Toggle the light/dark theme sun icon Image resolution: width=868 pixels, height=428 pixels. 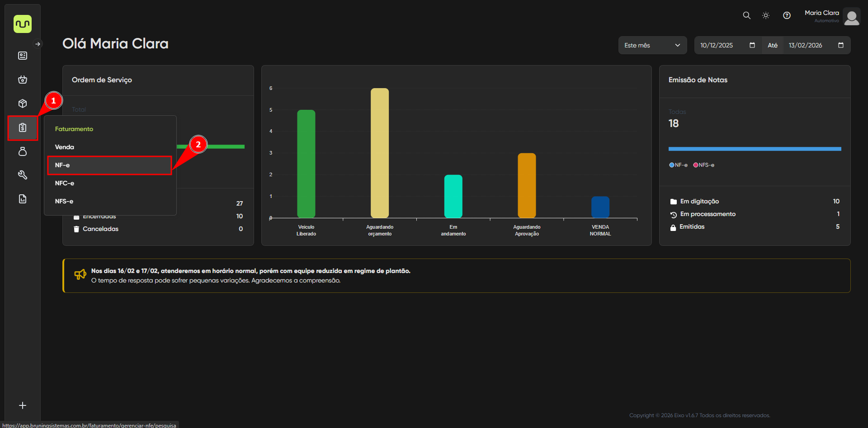pyautogui.click(x=766, y=15)
